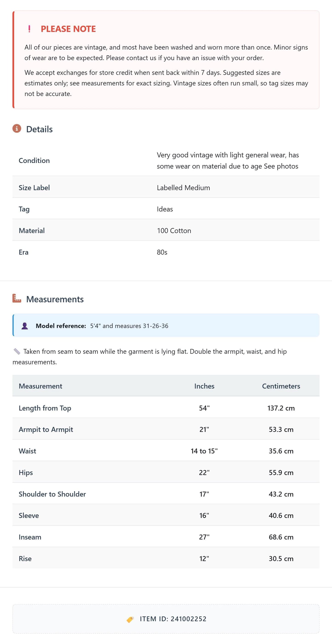Click the Measurement column header
This screenshot has height=644, width=332.
[40, 386]
